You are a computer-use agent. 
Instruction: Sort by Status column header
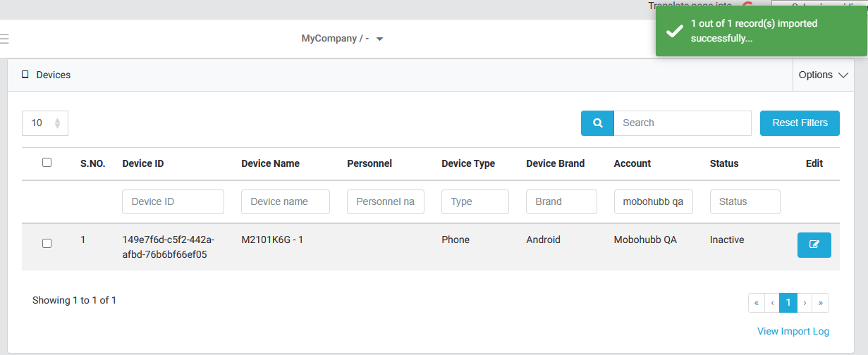[x=723, y=163]
